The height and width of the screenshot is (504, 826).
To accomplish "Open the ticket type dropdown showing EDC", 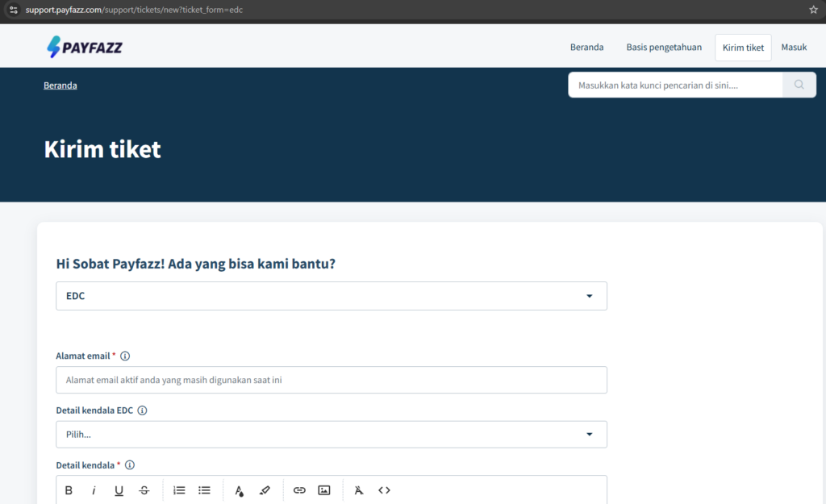I will coord(331,295).
